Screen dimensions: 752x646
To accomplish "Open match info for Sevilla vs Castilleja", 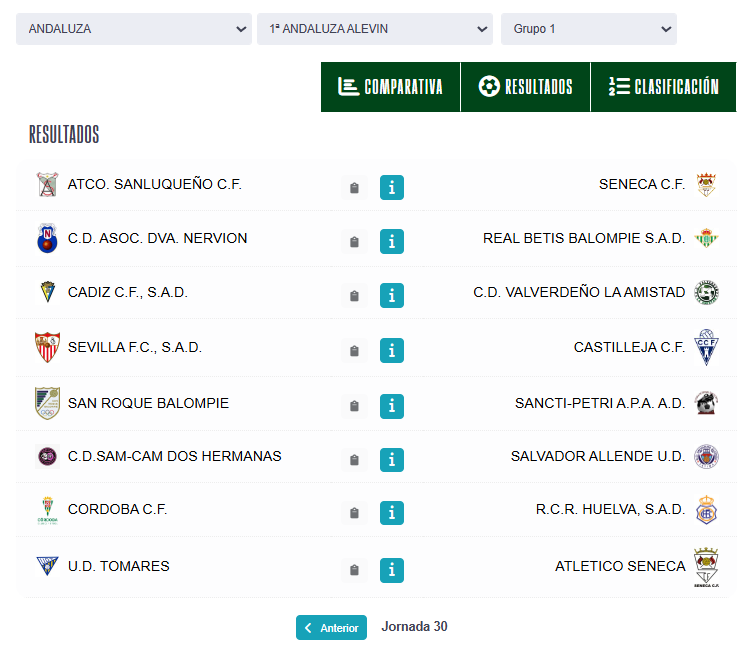I will (x=392, y=351).
